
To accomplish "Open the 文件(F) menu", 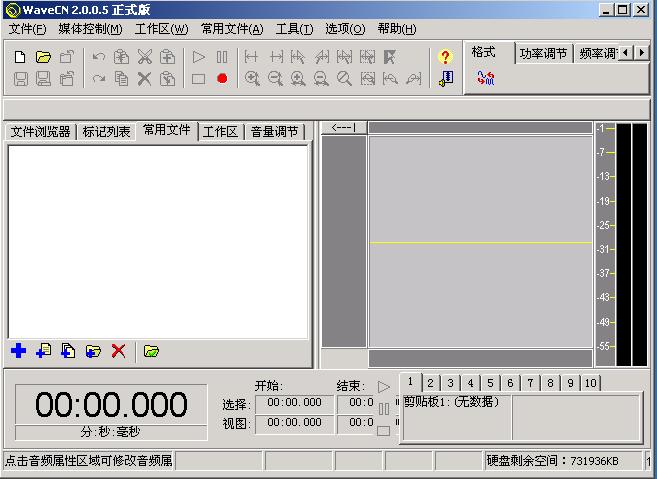I will (x=27, y=29).
